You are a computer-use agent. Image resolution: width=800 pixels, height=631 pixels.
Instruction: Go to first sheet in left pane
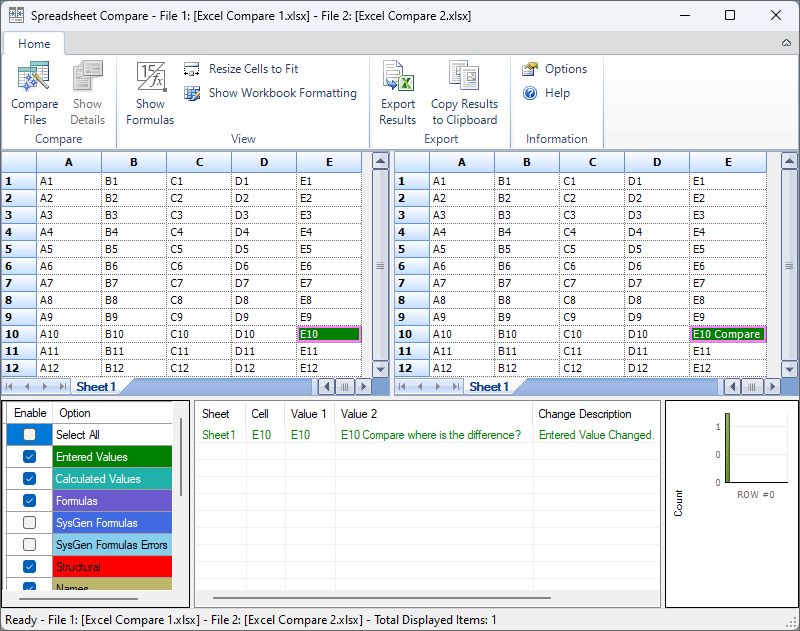pyautogui.click(x=10, y=387)
